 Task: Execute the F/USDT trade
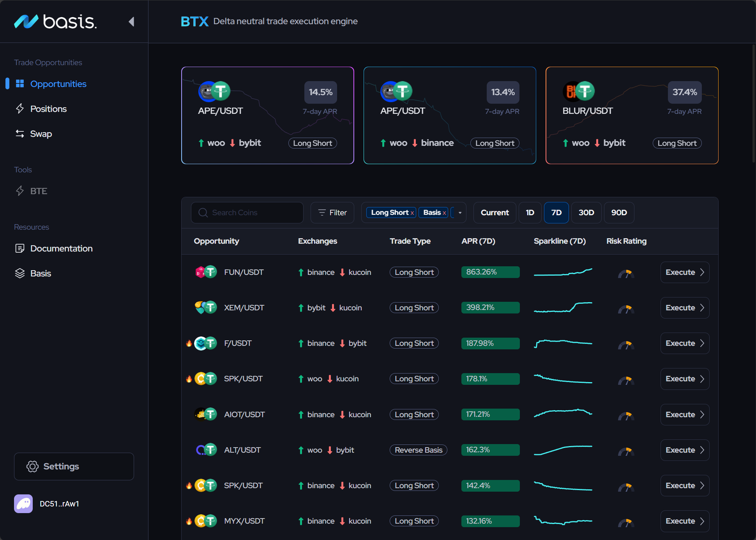point(685,343)
